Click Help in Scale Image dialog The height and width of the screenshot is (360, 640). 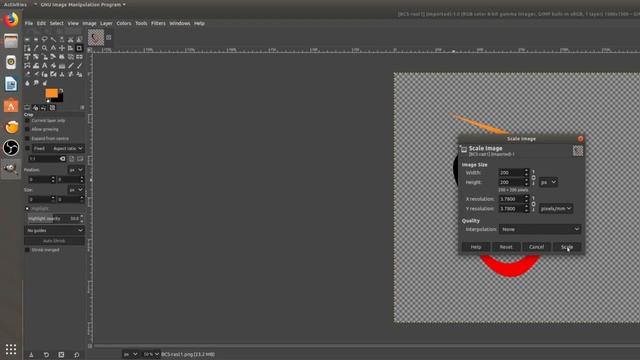coord(476,247)
